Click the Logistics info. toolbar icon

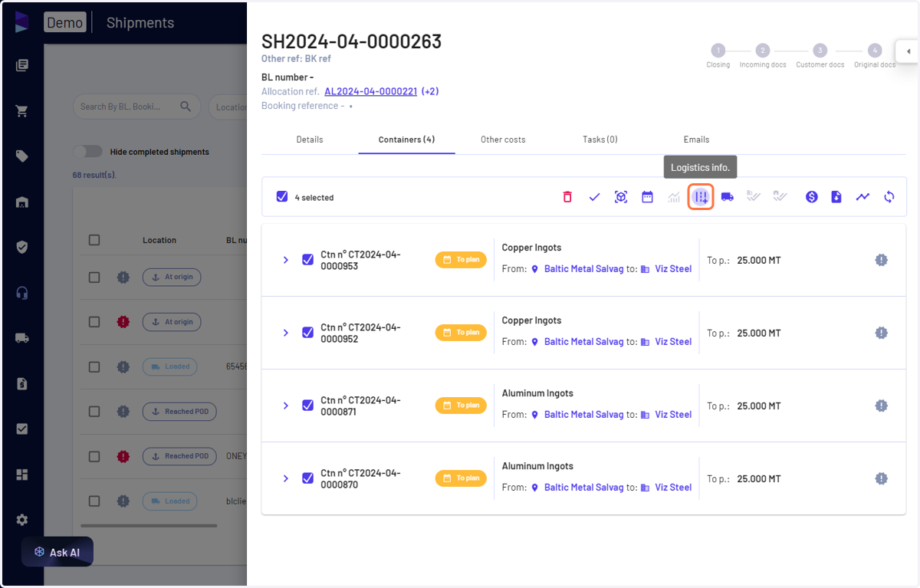pos(701,197)
